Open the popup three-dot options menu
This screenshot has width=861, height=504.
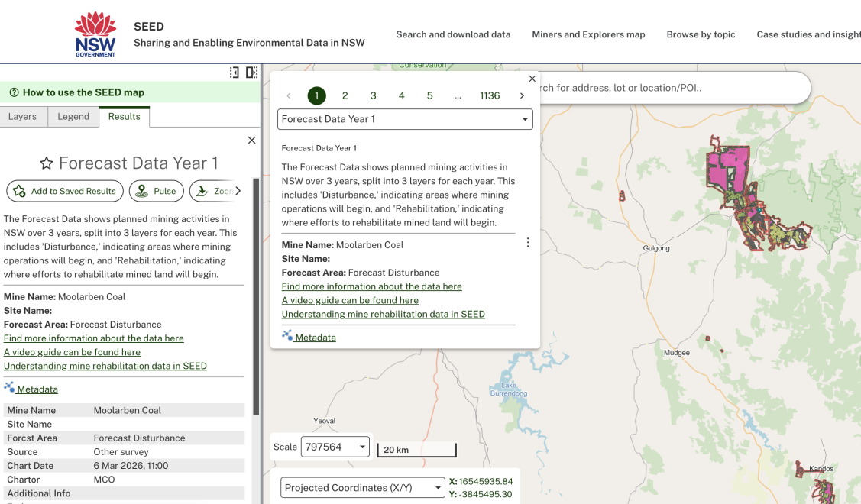tap(528, 243)
